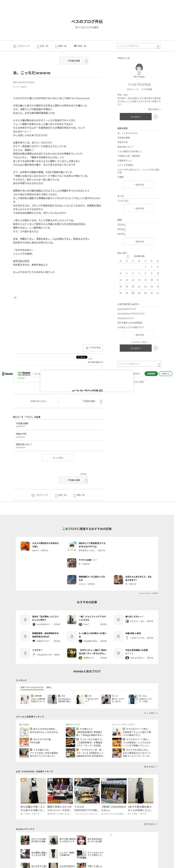The image size is (174, 868).
Task: Click document icon beside 暑い日こそカレー！
Action: 118,620
